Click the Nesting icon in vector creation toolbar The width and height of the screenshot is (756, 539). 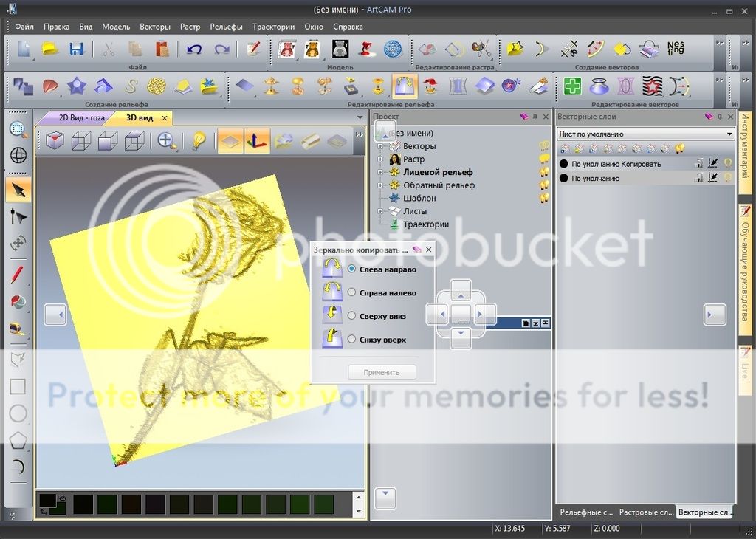676,49
